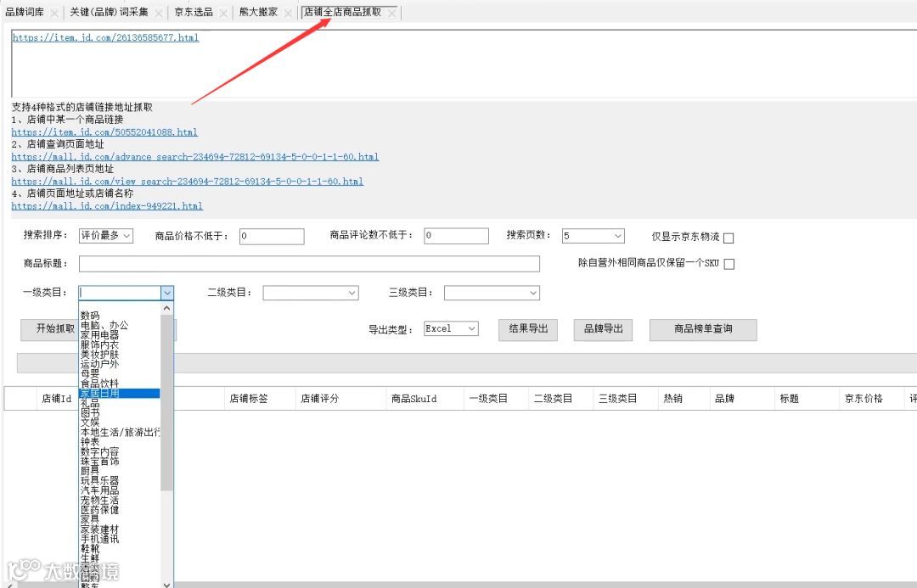Select the 熊大搬家 tab
The image size is (917, 588).
coord(258,12)
